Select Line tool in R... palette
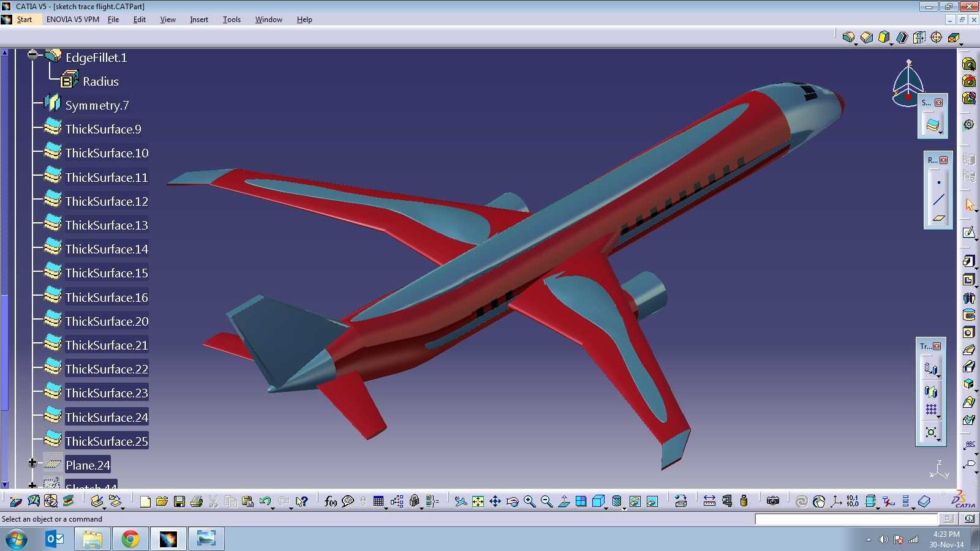The image size is (980, 551). point(938,200)
